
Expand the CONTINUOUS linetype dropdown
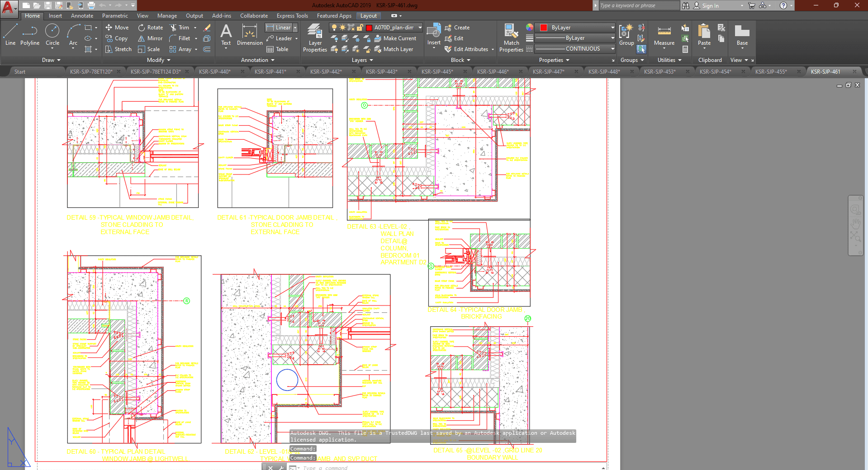coord(612,49)
